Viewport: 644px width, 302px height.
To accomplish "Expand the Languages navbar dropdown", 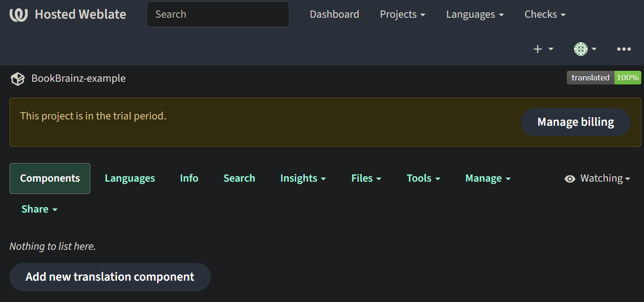I will point(475,15).
